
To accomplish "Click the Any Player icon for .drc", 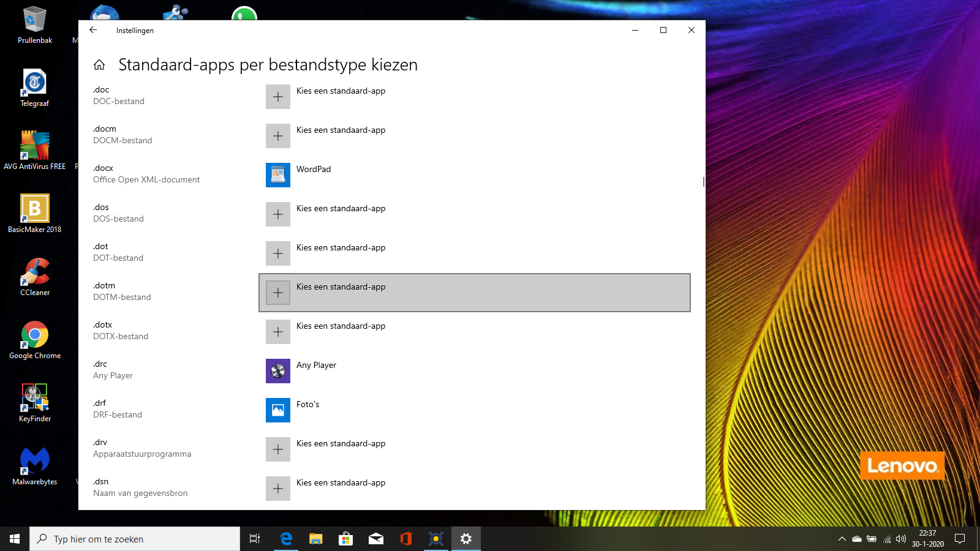I will click(x=277, y=371).
